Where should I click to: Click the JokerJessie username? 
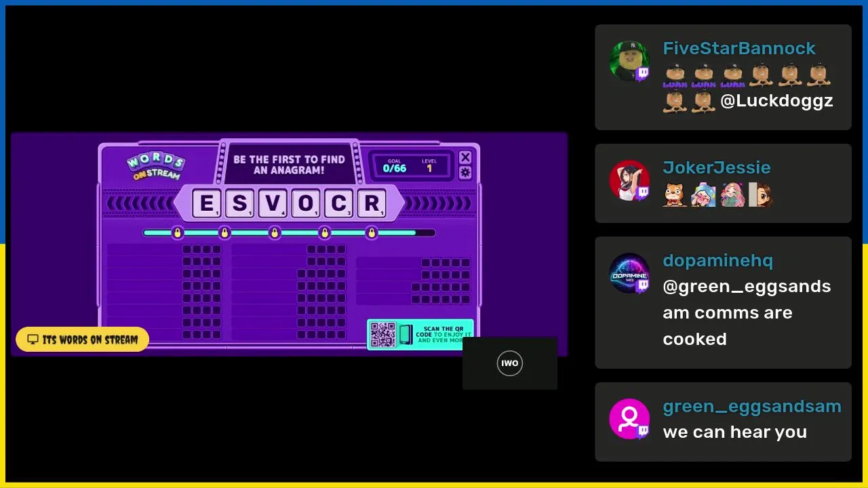coord(717,167)
